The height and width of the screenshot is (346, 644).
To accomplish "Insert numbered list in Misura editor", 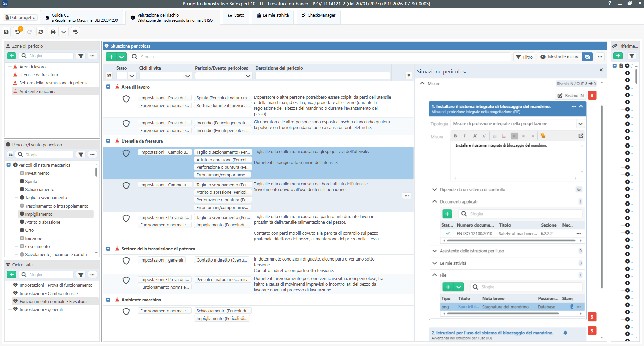I will pos(503,136).
